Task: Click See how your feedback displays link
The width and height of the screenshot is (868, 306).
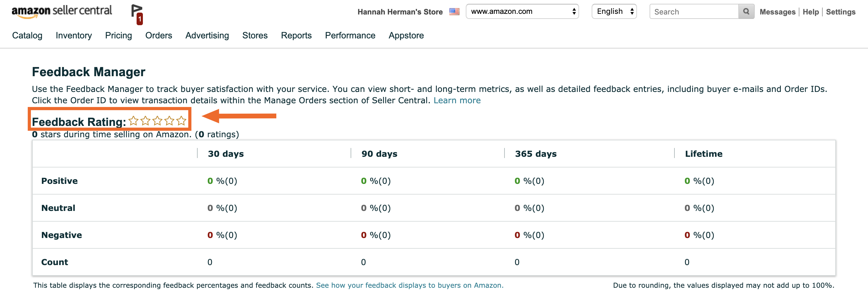Action: click(410, 285)
